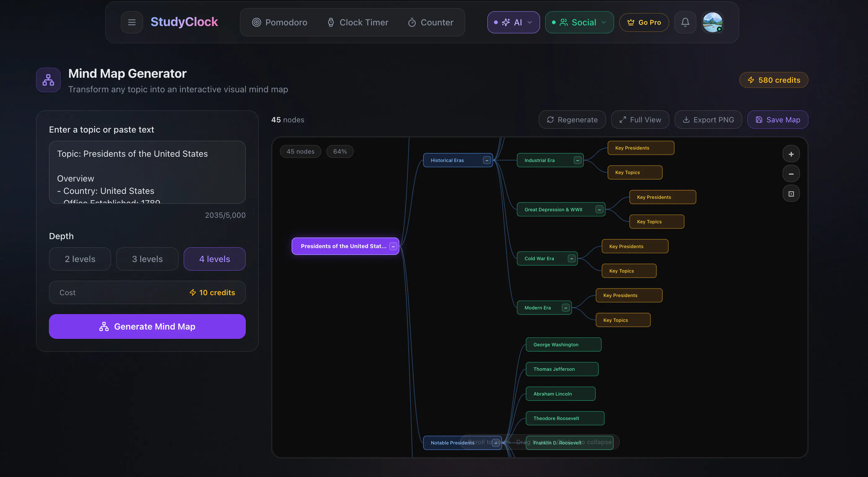Click the Go Pro button
The image size is (868, 477).
644,22
